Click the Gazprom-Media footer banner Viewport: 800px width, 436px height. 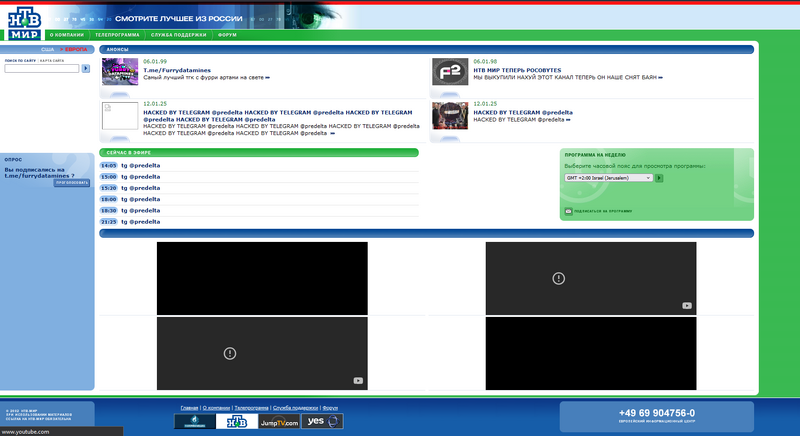(x=195, y=421)
